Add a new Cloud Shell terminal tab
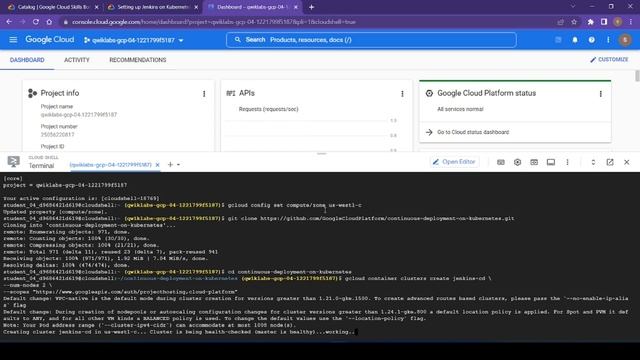The height and width of the screenshot is (360, 640). [x=170, y=164]
